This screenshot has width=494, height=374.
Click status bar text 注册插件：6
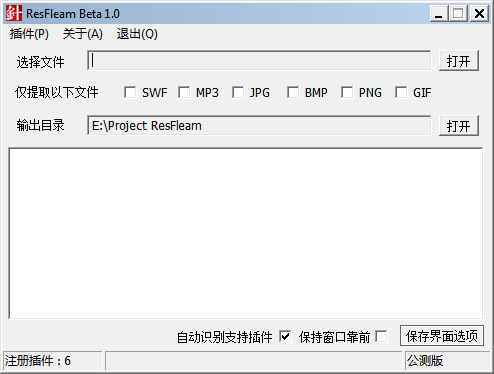pos(38,361)
